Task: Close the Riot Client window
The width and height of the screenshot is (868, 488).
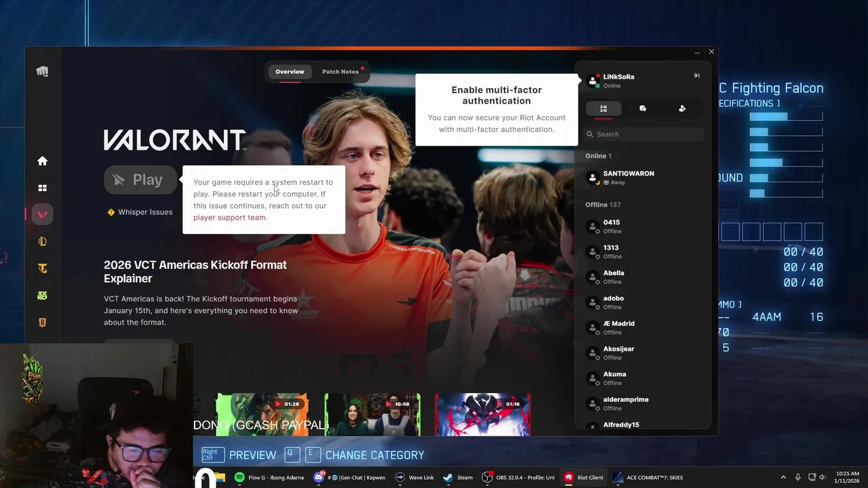Action: click(711, 52)
